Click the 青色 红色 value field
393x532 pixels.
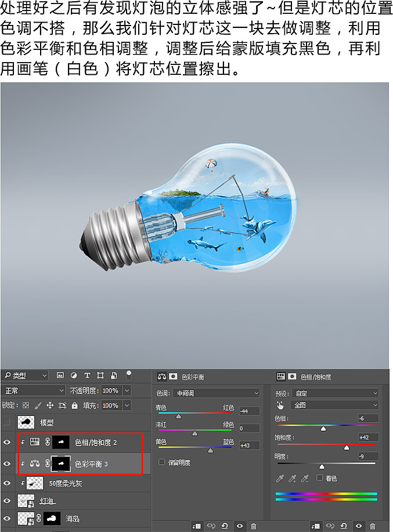(x=250, y=411)
